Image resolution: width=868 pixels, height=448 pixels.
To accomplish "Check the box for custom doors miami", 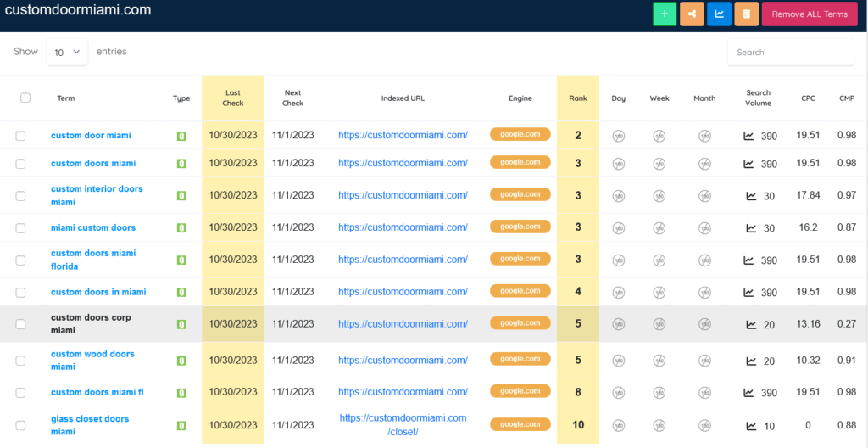I will click(21, 164).
